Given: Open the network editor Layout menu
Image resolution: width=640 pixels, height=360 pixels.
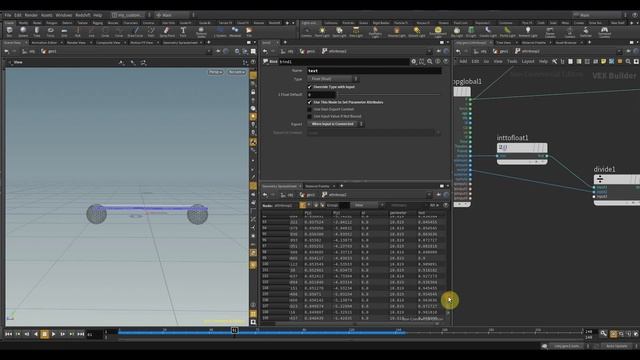Looking at the screenshot, I should click(x=528, y=62).
